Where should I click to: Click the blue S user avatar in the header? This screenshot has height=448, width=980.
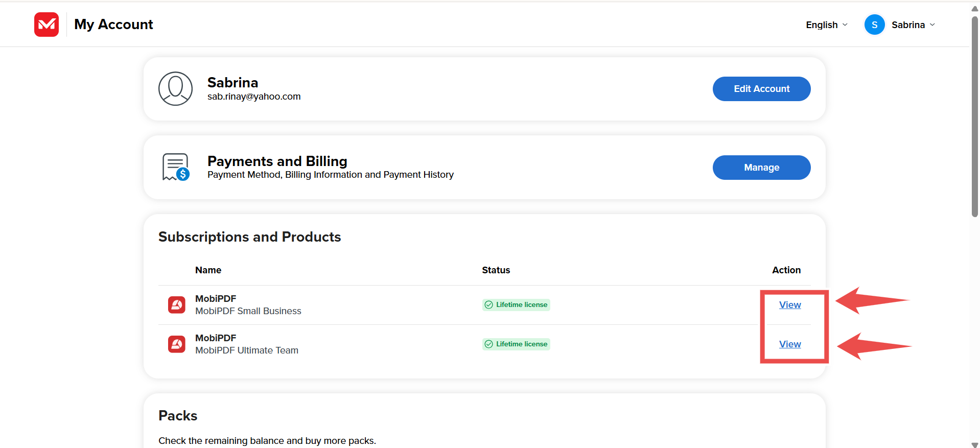click(874, 25)
